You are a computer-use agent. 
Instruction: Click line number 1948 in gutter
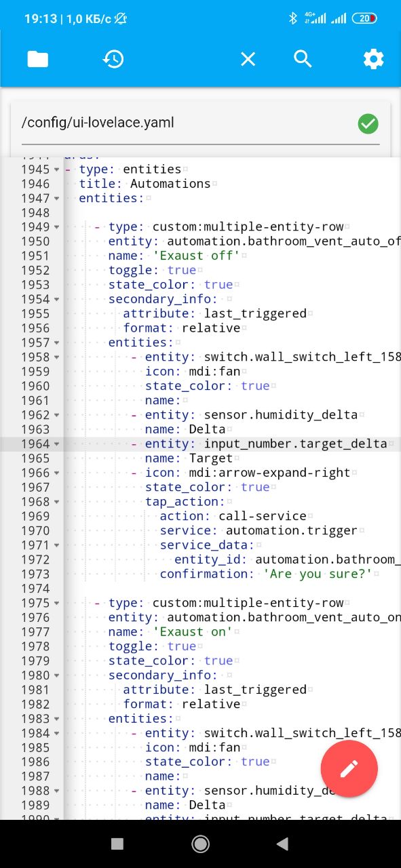coord(35,213)
